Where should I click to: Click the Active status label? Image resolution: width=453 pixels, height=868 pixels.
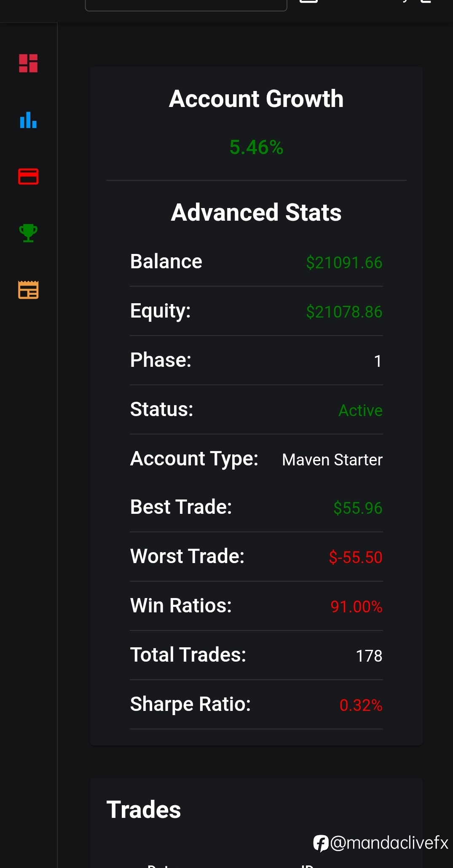tap(361, 410)
